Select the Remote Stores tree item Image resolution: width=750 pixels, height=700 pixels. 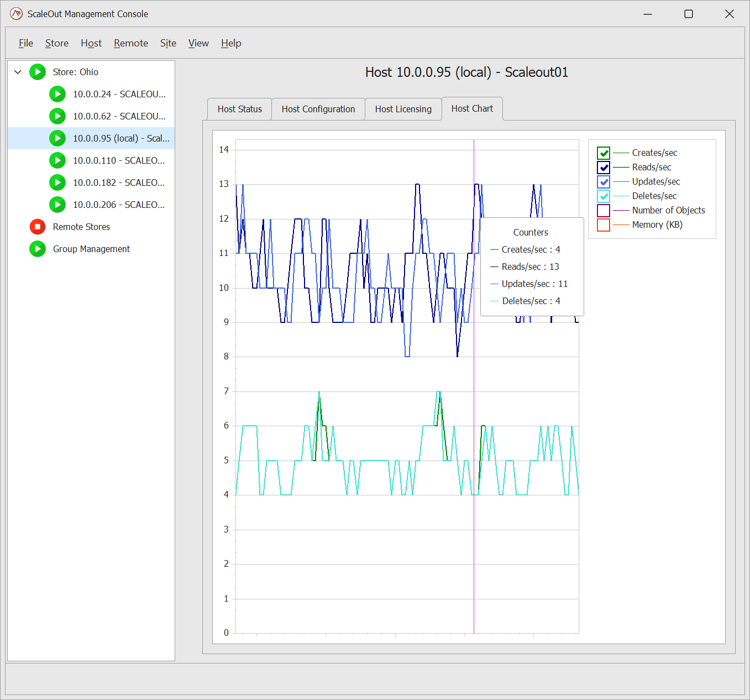click(81, 227)
